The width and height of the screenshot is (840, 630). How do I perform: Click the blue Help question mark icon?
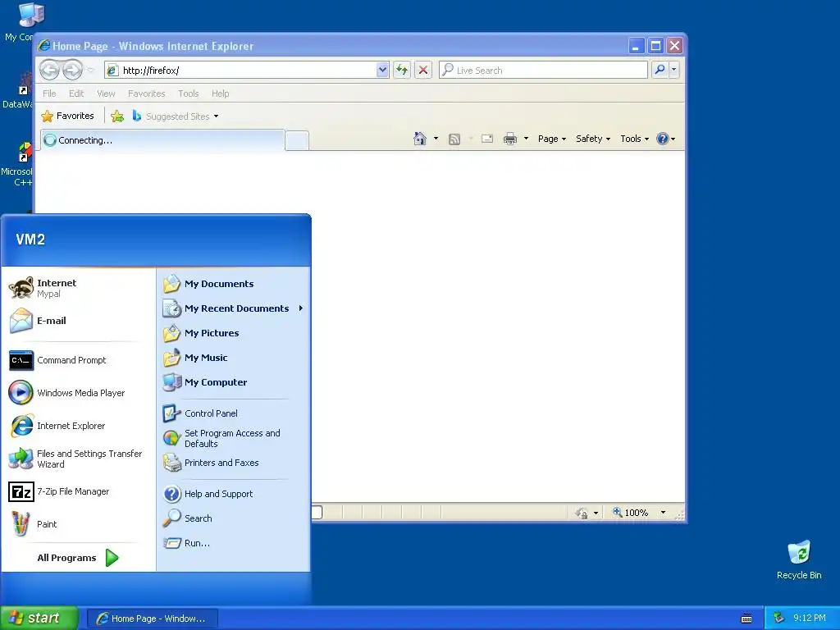(663, 139)
